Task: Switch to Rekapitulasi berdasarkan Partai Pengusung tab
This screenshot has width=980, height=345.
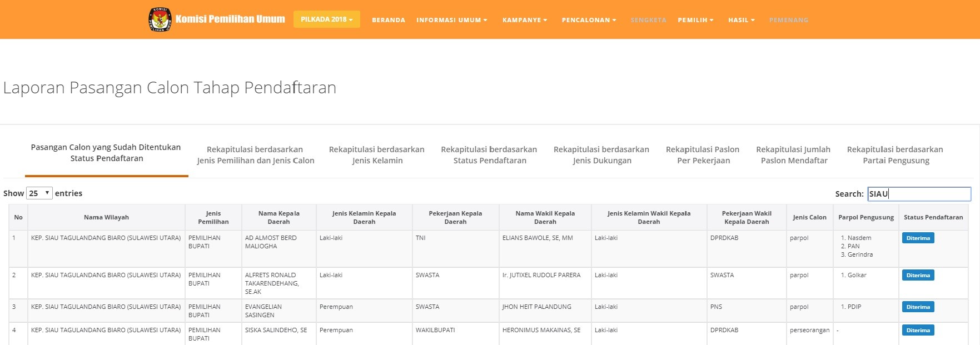Action: (894, 155)
